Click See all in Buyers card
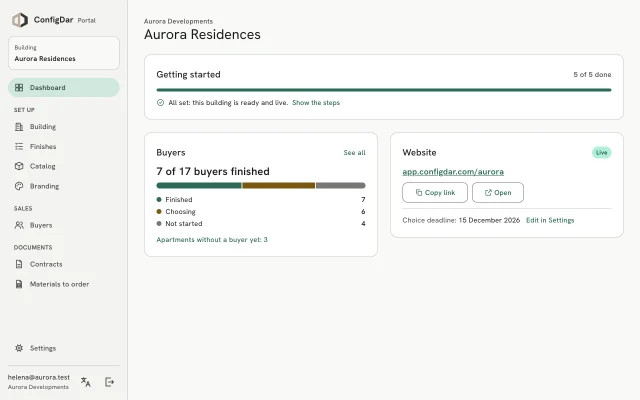 pos(354,153)
